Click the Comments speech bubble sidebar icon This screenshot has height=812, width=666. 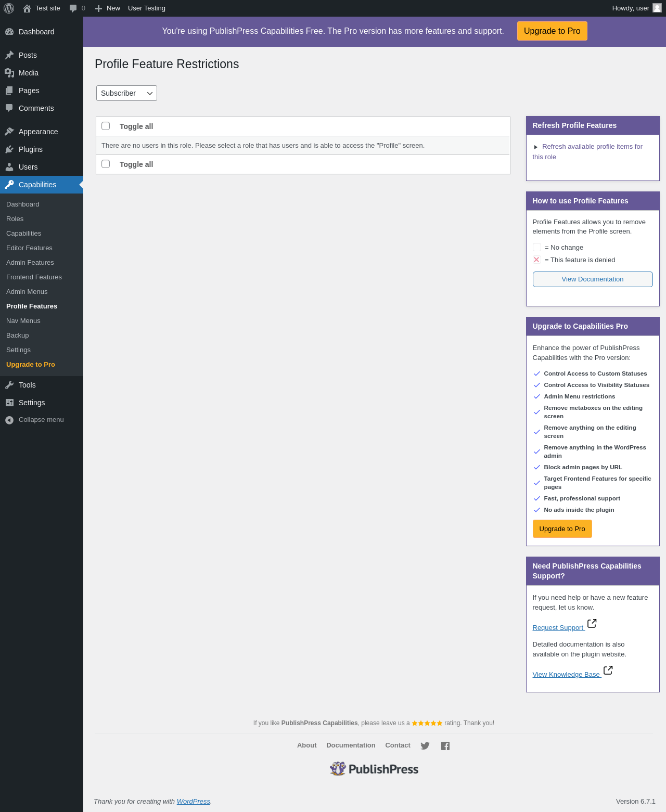tap(9, 108)
